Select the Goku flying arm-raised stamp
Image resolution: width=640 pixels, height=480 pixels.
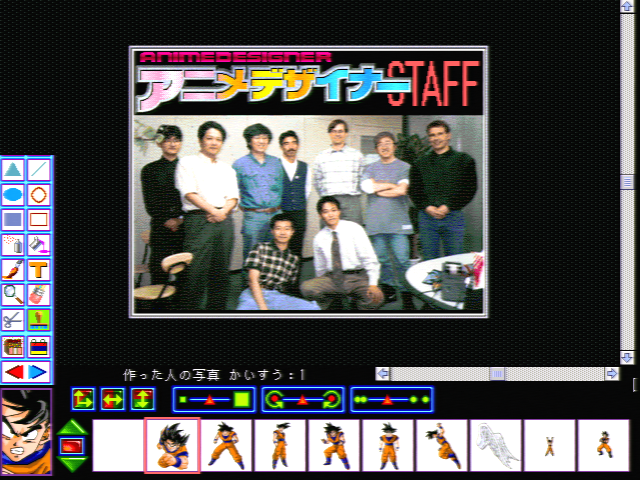[442, 445]
